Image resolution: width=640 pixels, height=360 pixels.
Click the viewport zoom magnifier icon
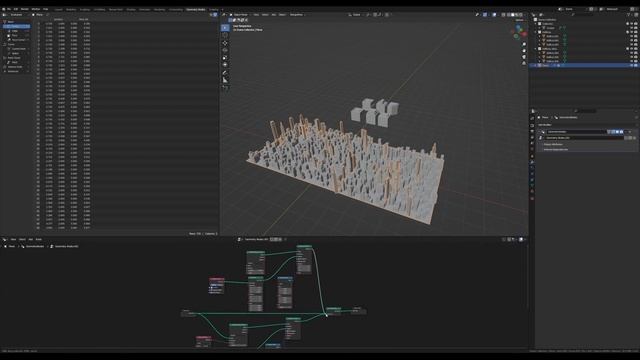(x=524, y=44)
